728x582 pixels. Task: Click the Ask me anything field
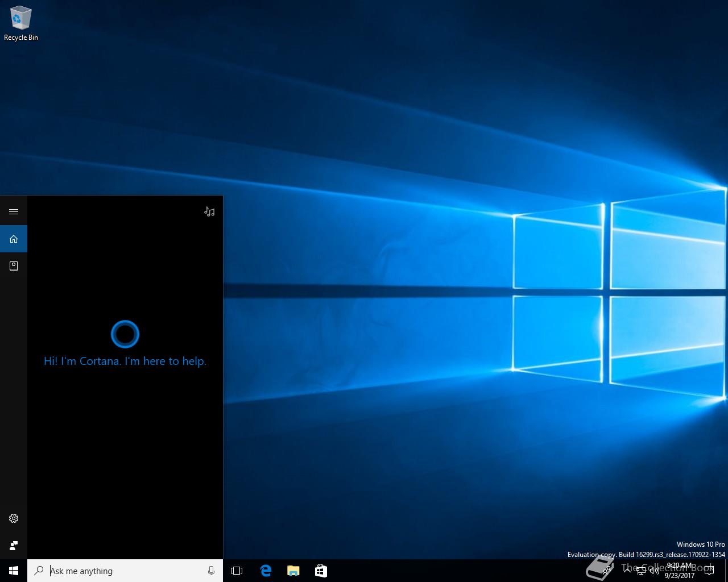(x=125, y=571)
